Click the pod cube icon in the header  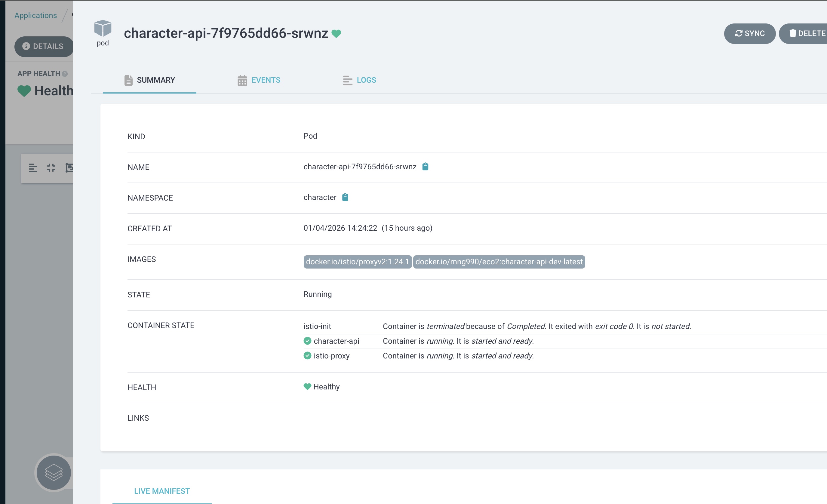click(103, 29)
